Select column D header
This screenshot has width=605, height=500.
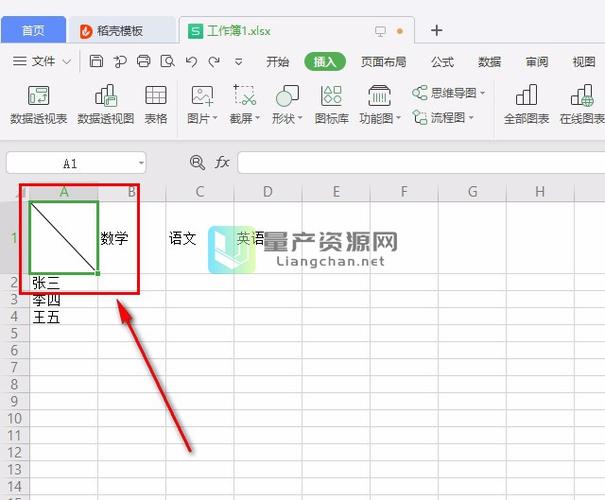click(268, 192)
